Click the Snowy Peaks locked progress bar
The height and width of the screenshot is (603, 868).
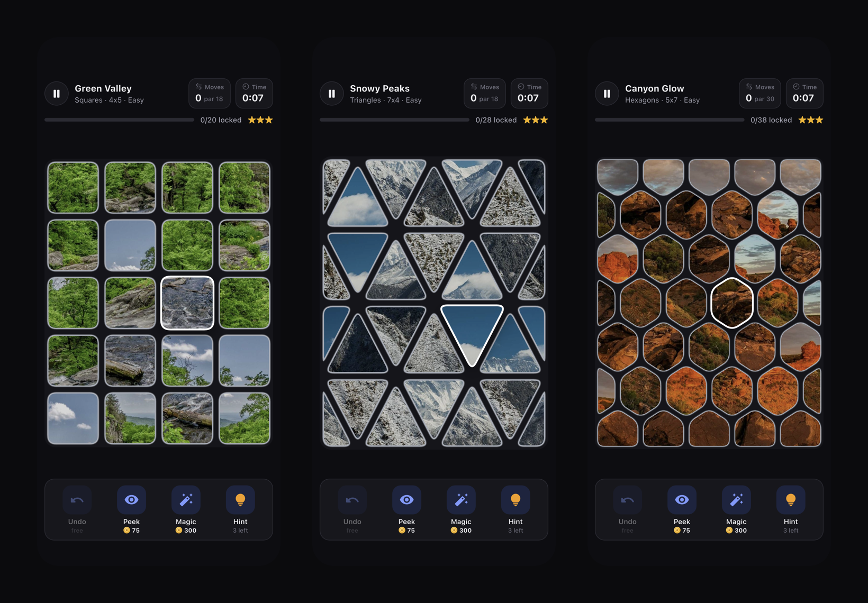click(x=395, y=120)
